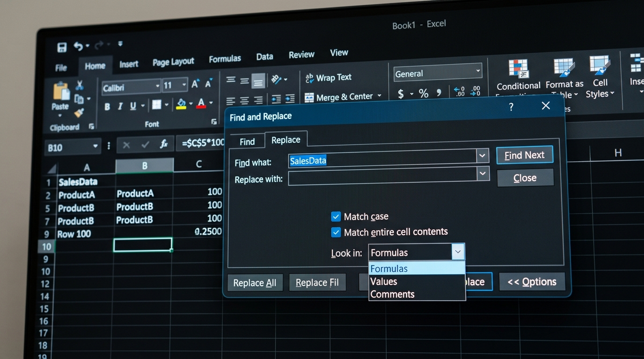Open the Cell Styles icon
The height and width of the screenshot is (359, 644).
point(600,65)
